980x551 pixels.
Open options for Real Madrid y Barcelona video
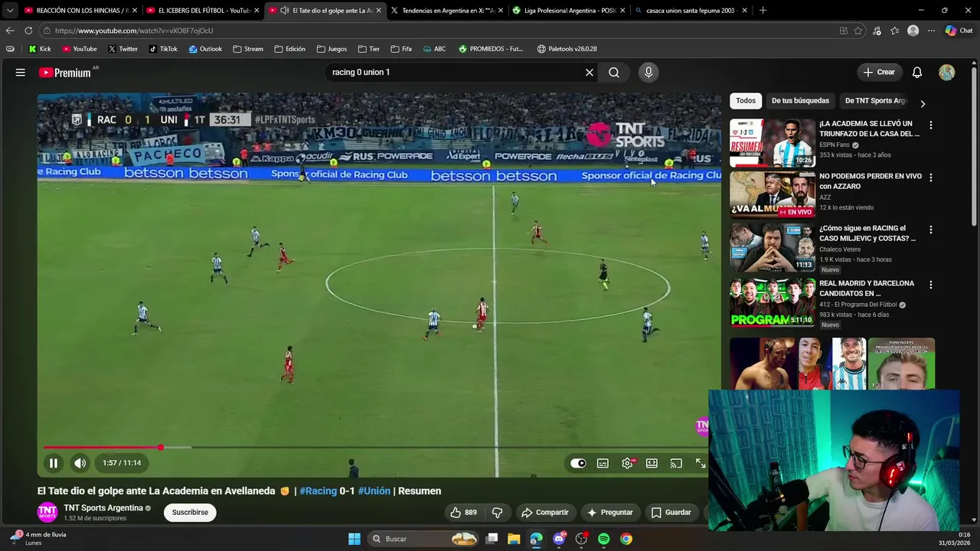tap(931, 285)
